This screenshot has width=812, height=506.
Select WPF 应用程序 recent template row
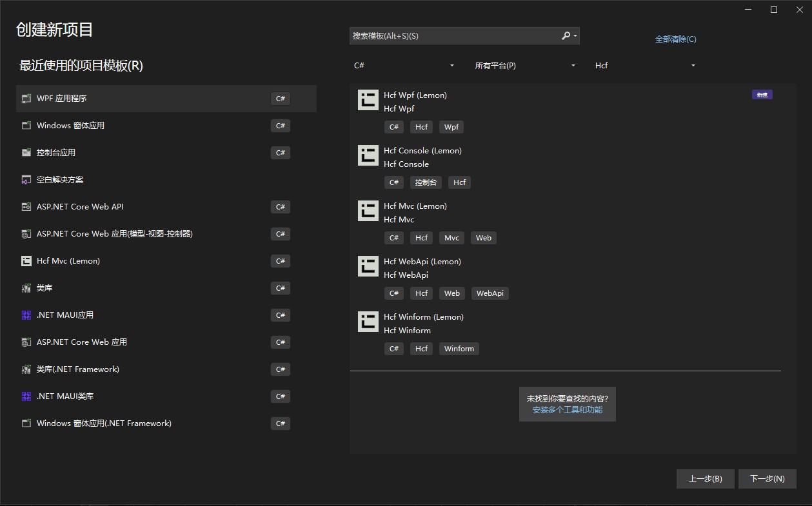(166, 99)
